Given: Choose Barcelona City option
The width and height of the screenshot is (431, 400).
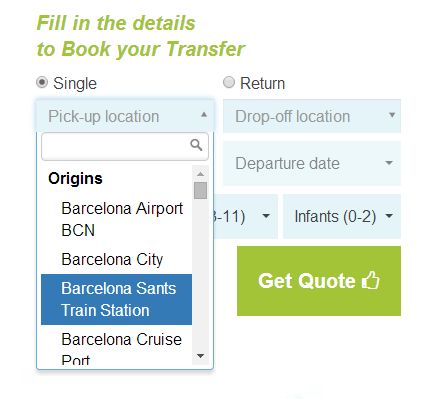Looking at the screenshot, I should 116,259.
